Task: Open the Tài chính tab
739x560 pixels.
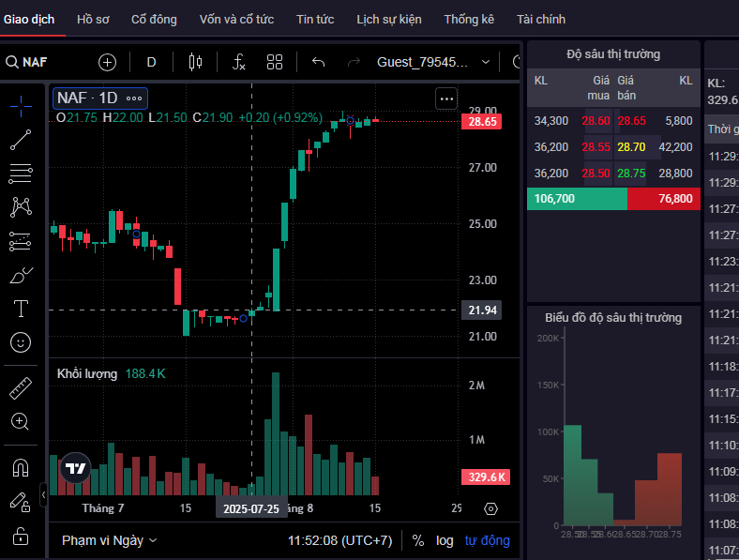Action: click(x=541, y=20)
